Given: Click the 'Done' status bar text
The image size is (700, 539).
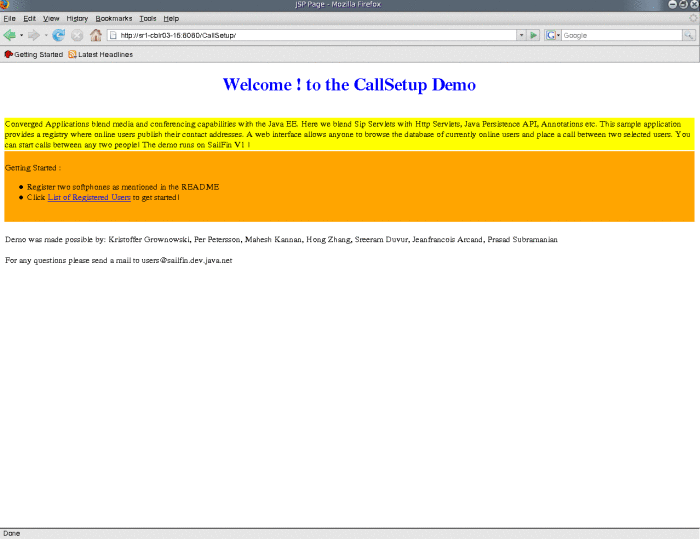Looking at the screenshot, I should tap(12, 533).
